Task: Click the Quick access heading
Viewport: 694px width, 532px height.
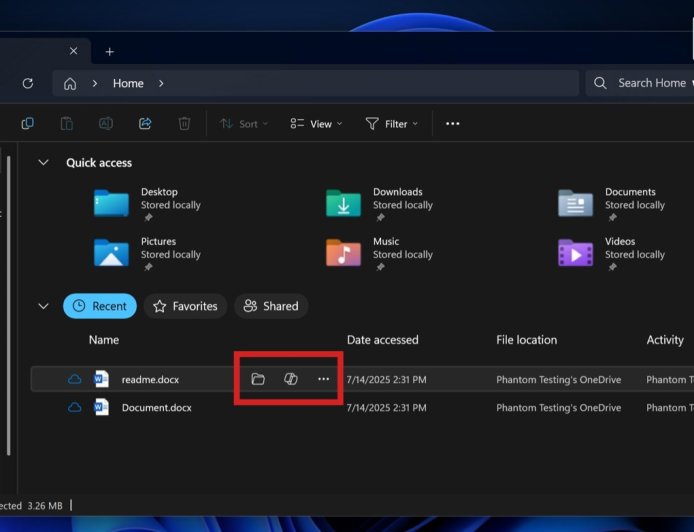Action: 99,162
